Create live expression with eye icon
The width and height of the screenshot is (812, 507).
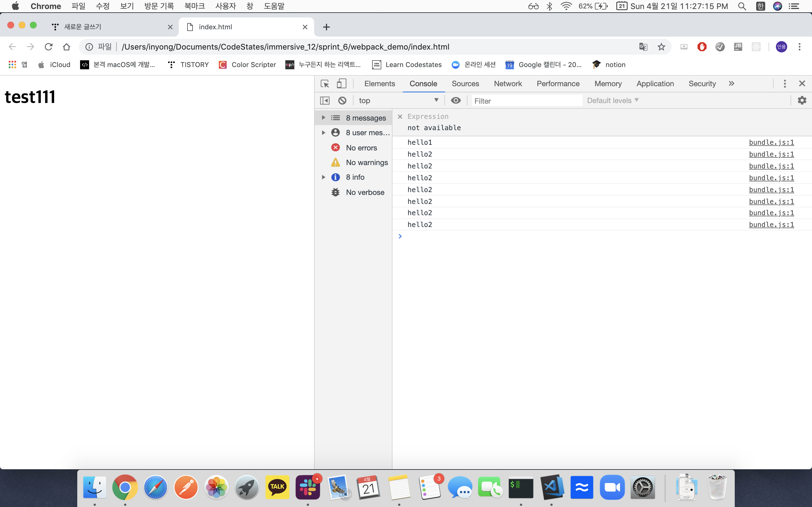click(455, 101)
